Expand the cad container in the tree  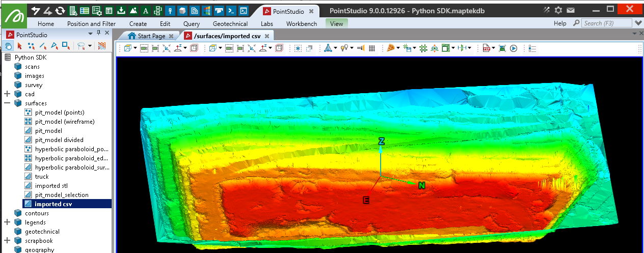tap(7, 94)
